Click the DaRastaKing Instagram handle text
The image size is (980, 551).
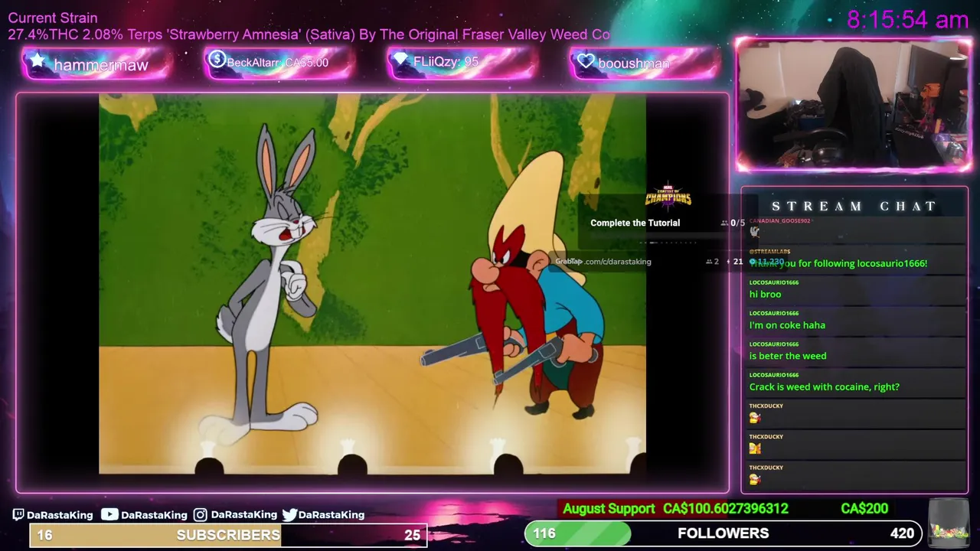244,515
